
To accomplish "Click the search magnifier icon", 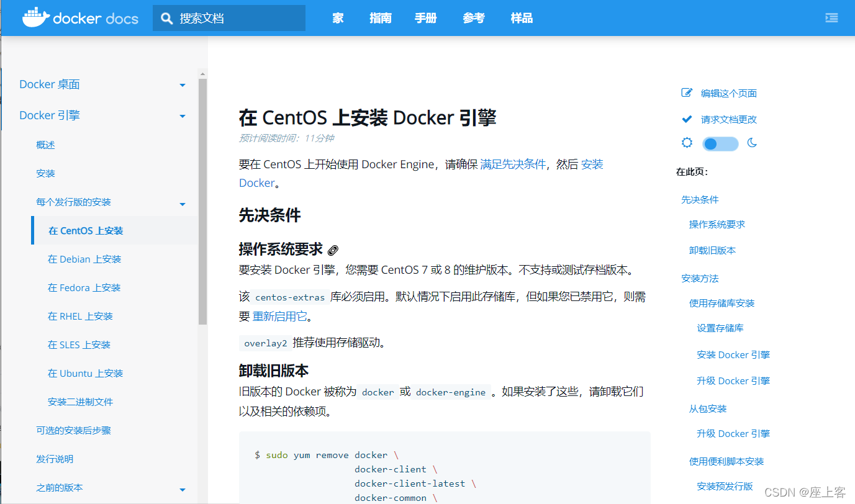I will (166, 19).
